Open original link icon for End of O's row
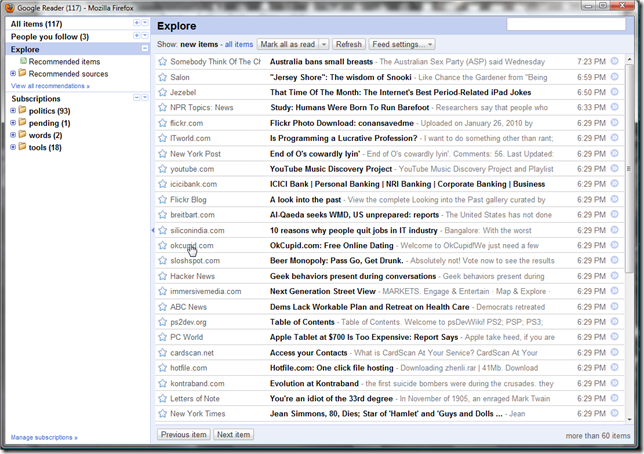 coord(614,153)
